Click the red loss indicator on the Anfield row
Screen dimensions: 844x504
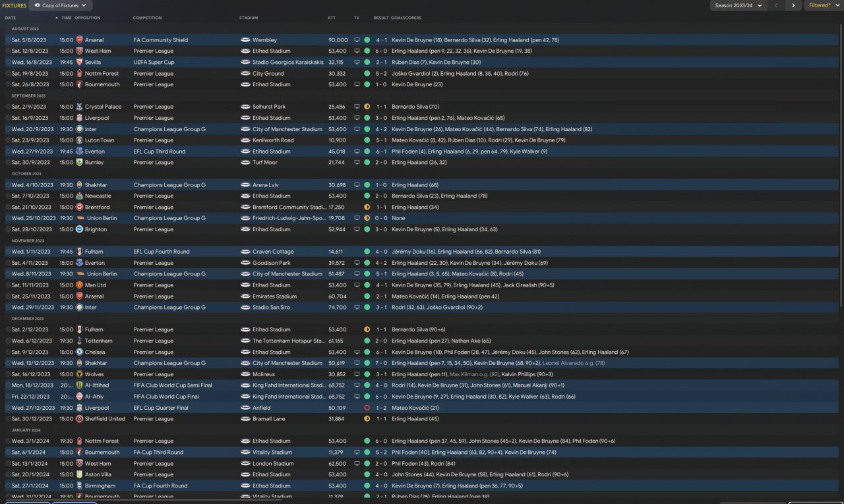click(367, 408)
